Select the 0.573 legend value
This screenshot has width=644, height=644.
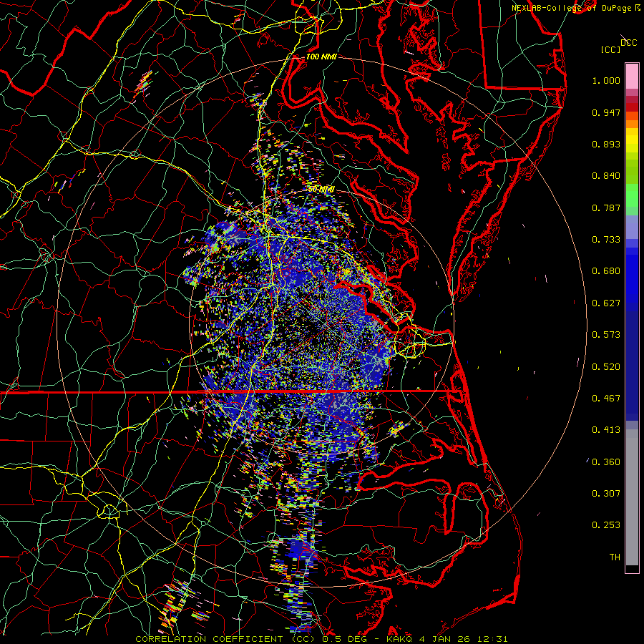point(606,335)
